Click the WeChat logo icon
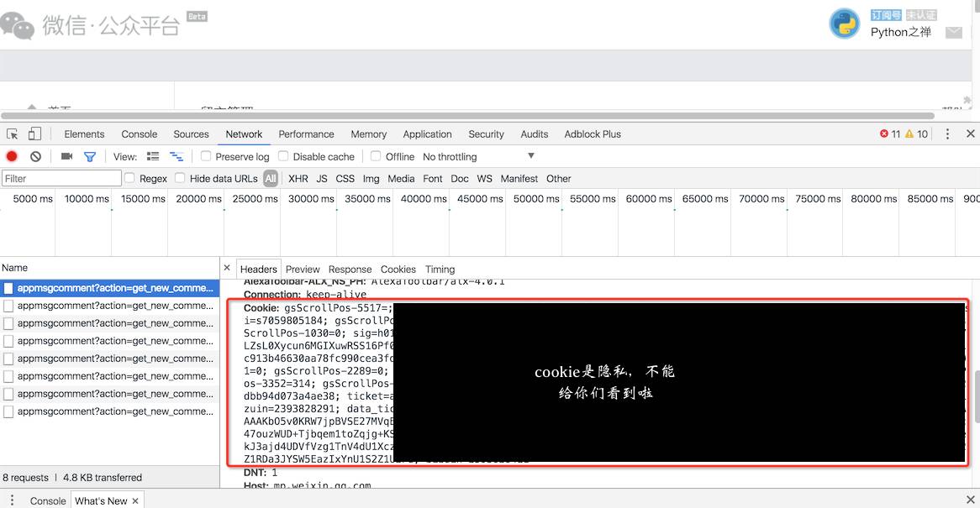Screen dimensions: 980x508 coord(17,25)
